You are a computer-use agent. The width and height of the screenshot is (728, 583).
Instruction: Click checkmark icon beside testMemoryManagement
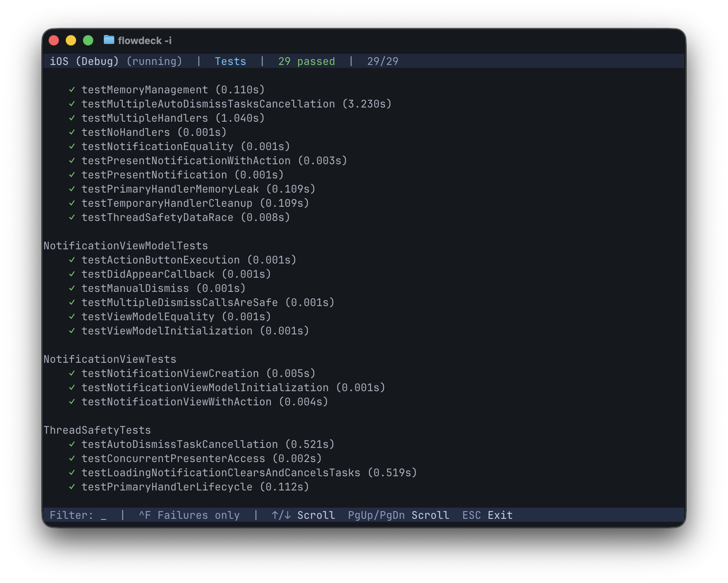click(x=72, y=90)
